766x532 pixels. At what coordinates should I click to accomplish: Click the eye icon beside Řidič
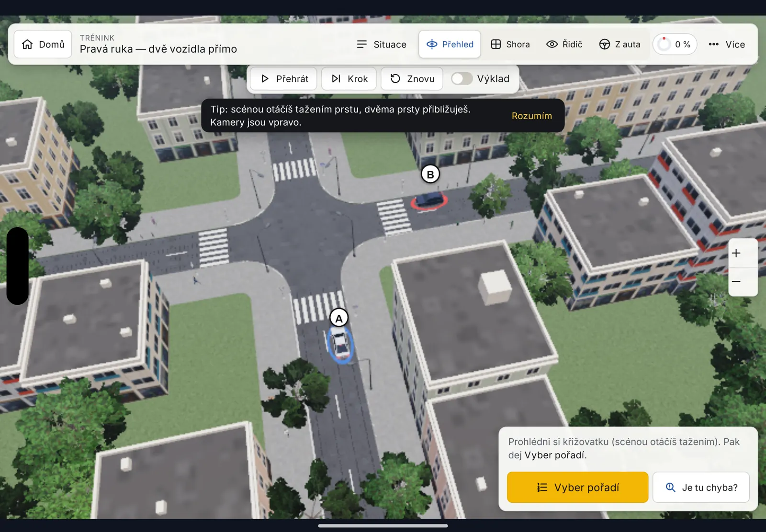[552, 44]
